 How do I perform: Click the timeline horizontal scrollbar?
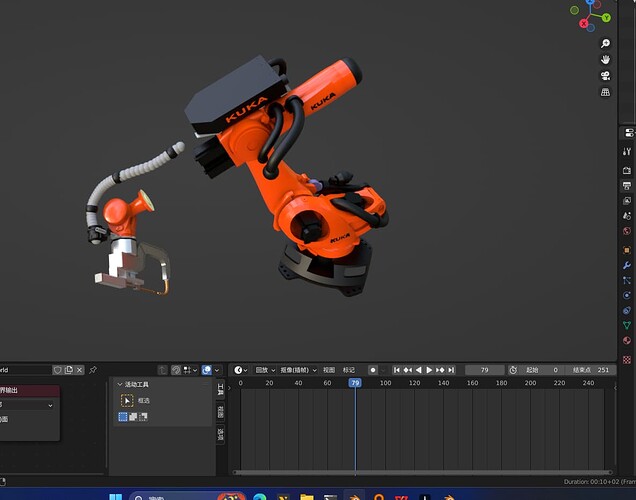(423, 472)
